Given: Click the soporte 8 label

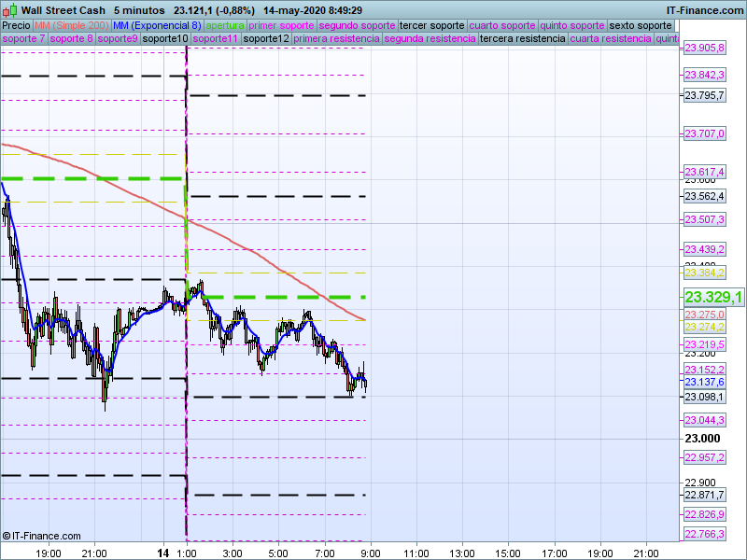Looking at the screenshot, I should [71, 38].
